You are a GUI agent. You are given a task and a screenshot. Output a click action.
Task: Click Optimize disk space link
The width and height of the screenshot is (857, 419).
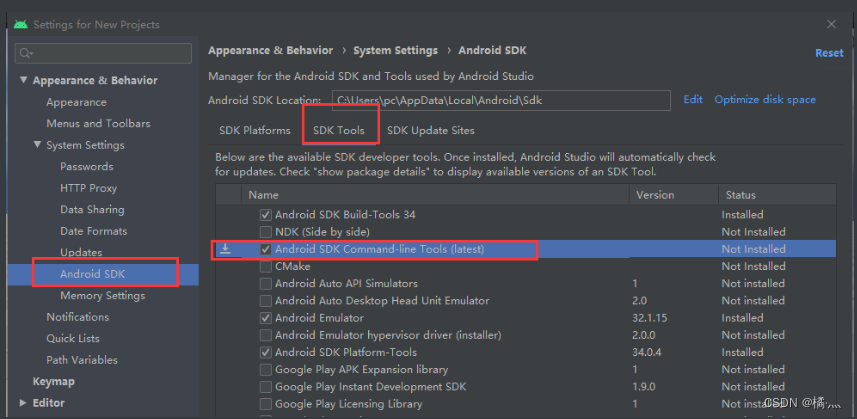(x=765, y=99)
